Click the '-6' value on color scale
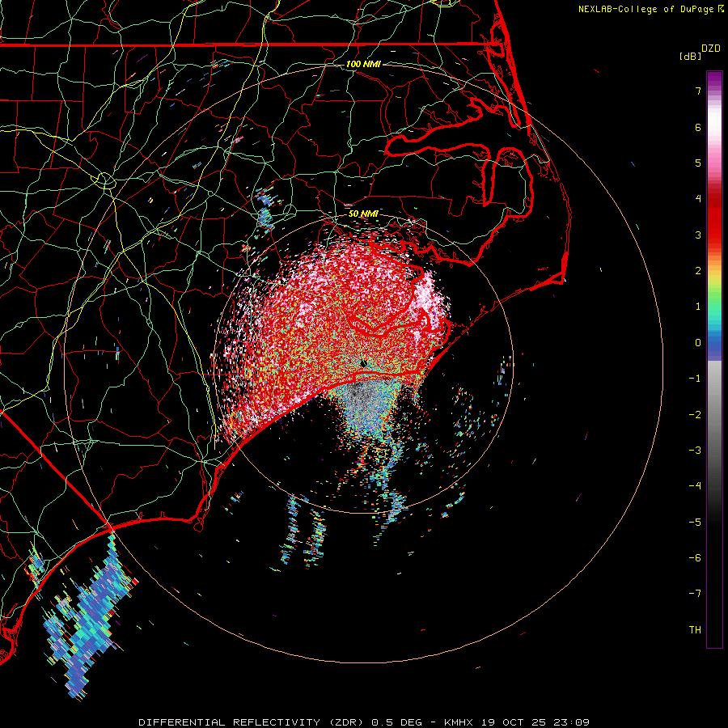The width and height of the screenshot is (728, 728). coord(695,558)
